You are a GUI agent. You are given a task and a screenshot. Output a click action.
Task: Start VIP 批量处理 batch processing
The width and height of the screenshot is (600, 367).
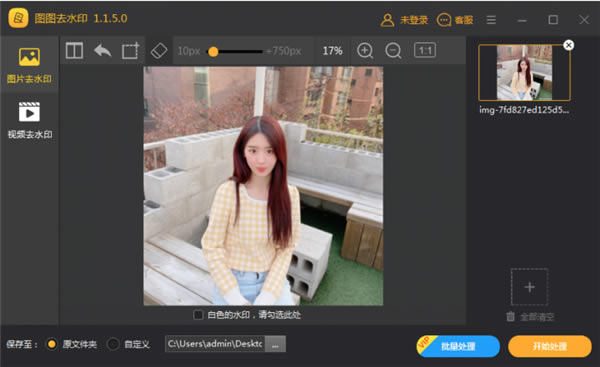458,346
